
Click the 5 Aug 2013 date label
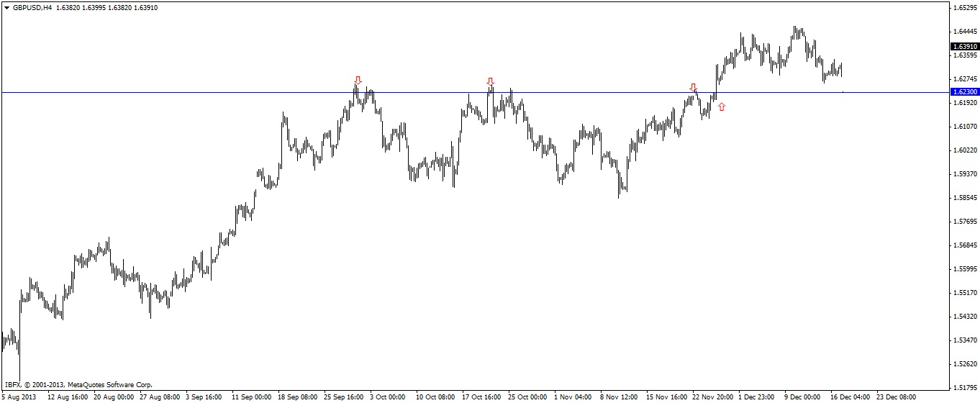click(18, 397)
